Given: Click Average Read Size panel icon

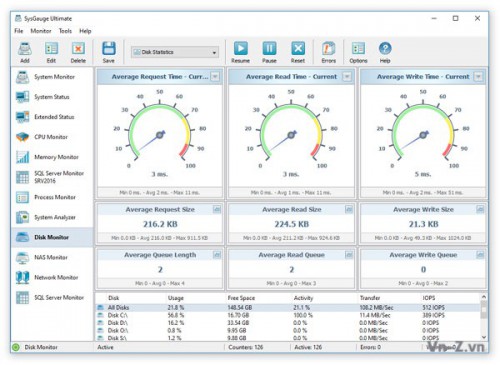Looking at the screenshot, I should [349, 209].
